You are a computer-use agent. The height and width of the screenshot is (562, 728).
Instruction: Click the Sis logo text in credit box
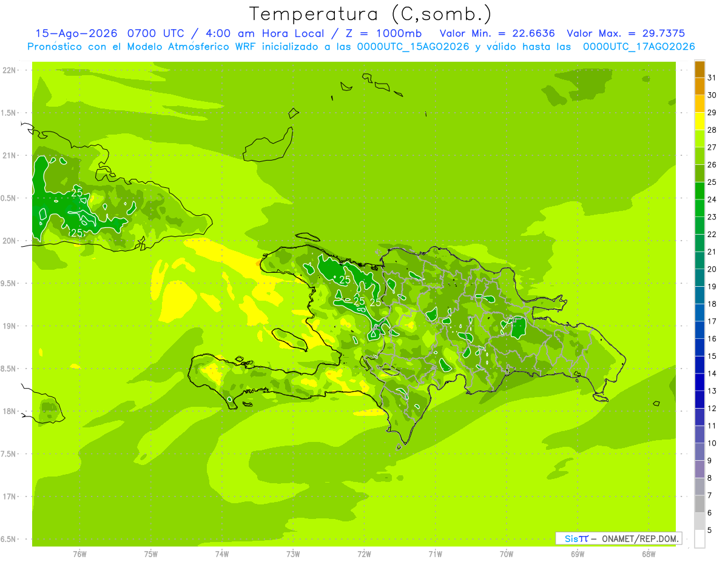tap(571, 538)
